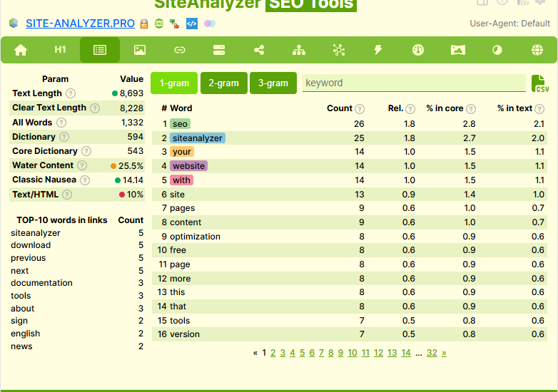This screenshot has height=392, width=558.
Task: Click 'documentation' in top link words
Action: coord(41,283)
